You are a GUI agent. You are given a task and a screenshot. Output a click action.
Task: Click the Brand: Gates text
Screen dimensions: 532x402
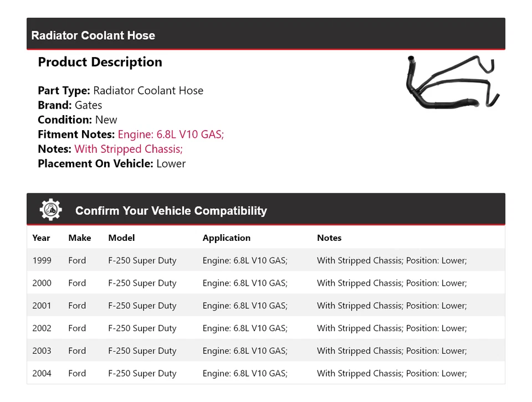pyautogui.click(x=70, y=105)
